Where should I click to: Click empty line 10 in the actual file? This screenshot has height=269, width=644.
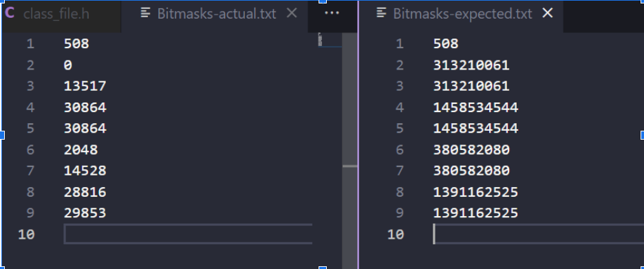(188, 234)
